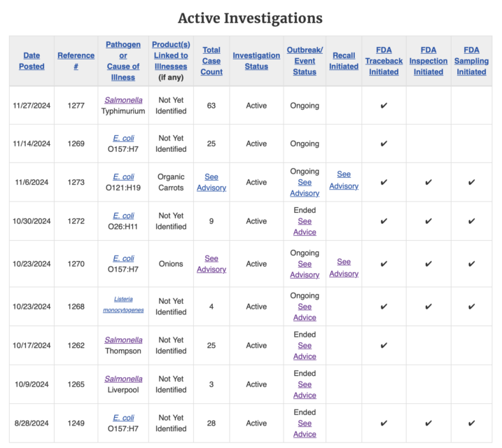Open Listeria monocytogenes link
The height and width of the screenshot is (448, 502).
tap(123, 304)
